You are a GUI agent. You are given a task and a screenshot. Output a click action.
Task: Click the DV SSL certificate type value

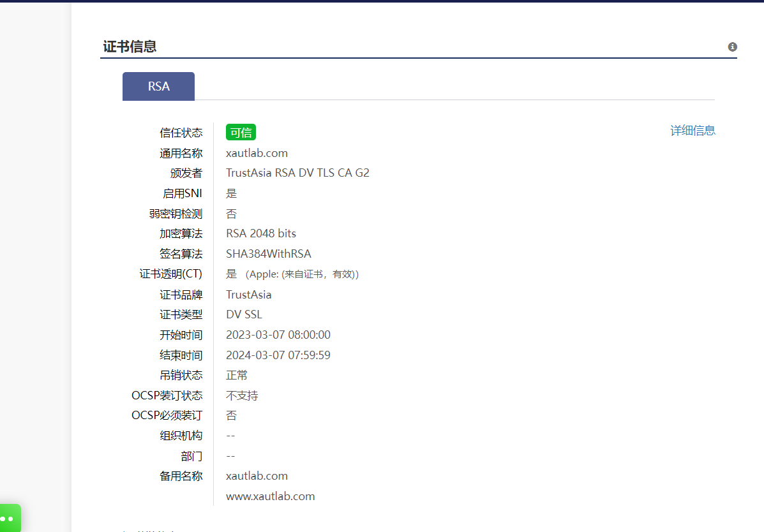coord(244,314)
